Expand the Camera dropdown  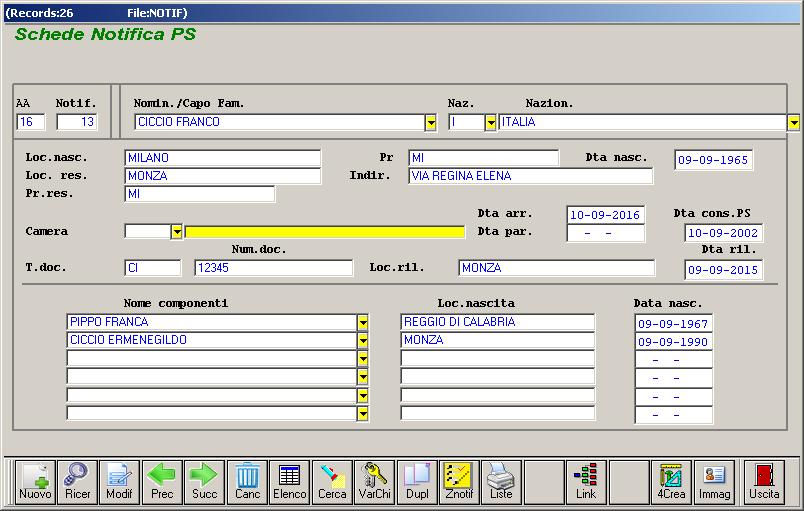click(177, 232)
